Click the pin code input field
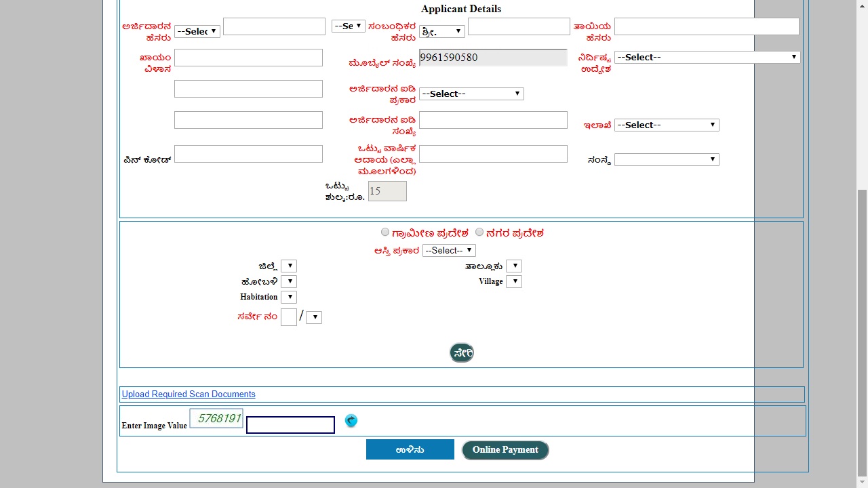 tap(248, 154)
